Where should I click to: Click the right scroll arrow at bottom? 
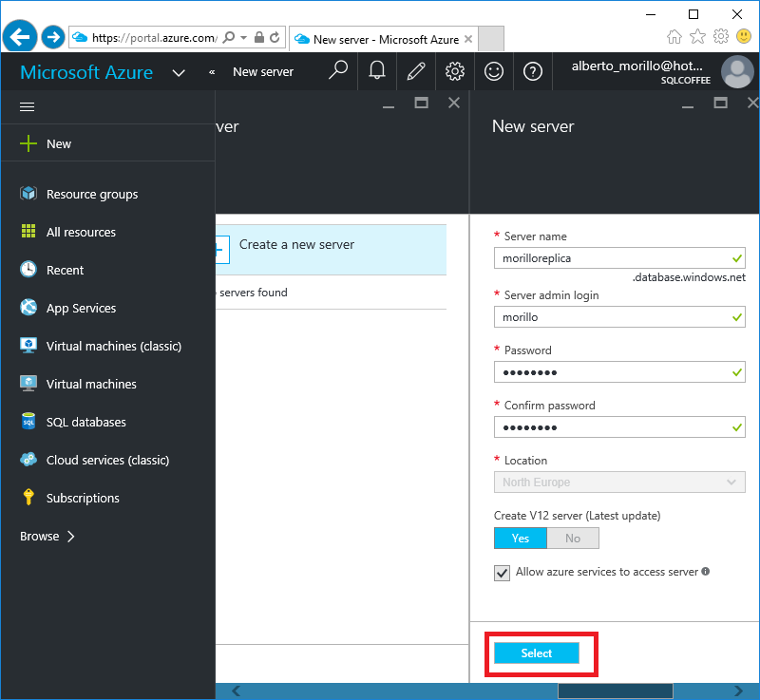pos(738,691)
